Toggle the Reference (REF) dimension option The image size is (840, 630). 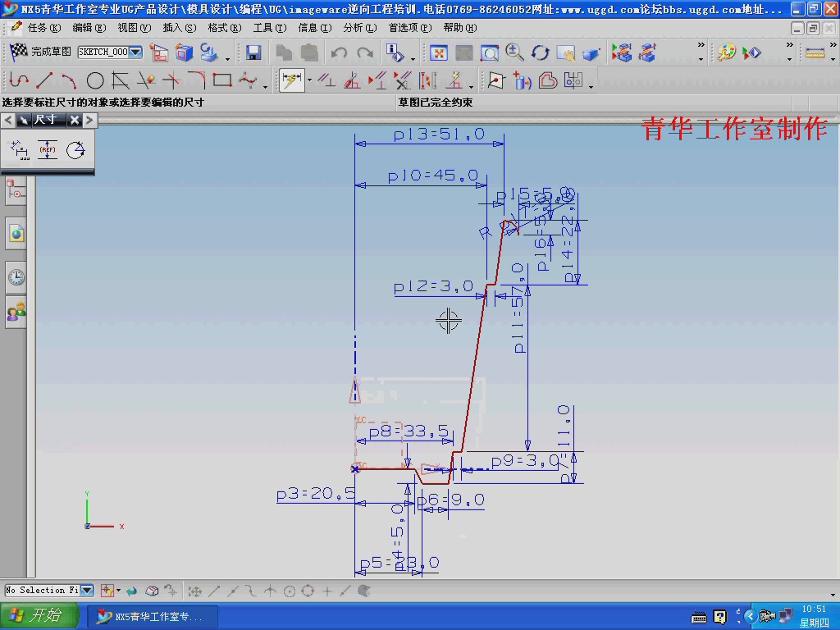[48, 150]
